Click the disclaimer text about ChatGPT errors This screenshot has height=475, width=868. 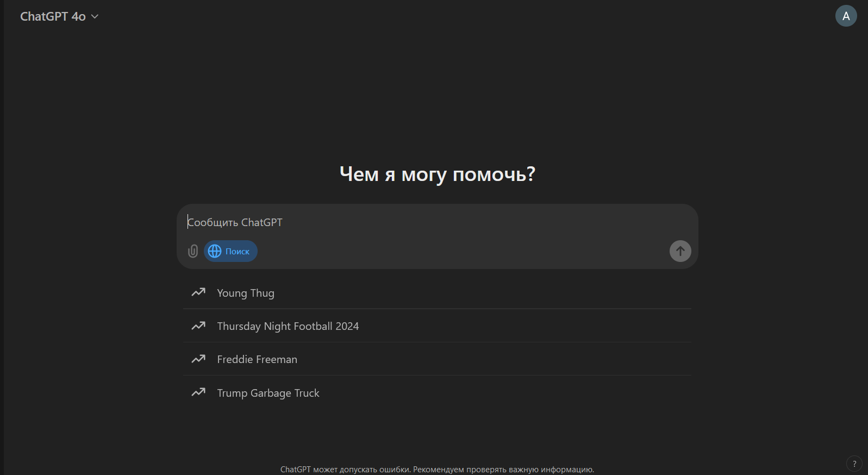tap(437, 470)
